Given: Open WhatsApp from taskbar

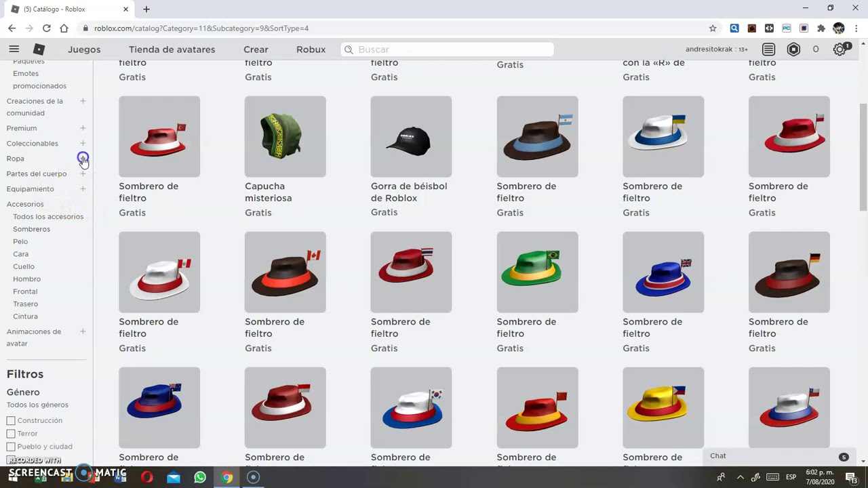Looking at the screenshot, I should click(x=200, y=477).
